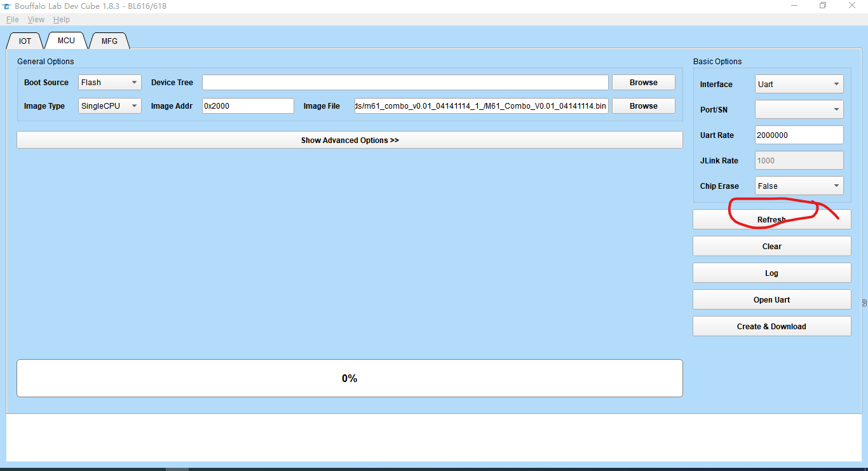The height and width of the screenshot is (471, 868).
Task: Close the Dev Cube window
Action: pyautogui.click(x=852, y=6)
